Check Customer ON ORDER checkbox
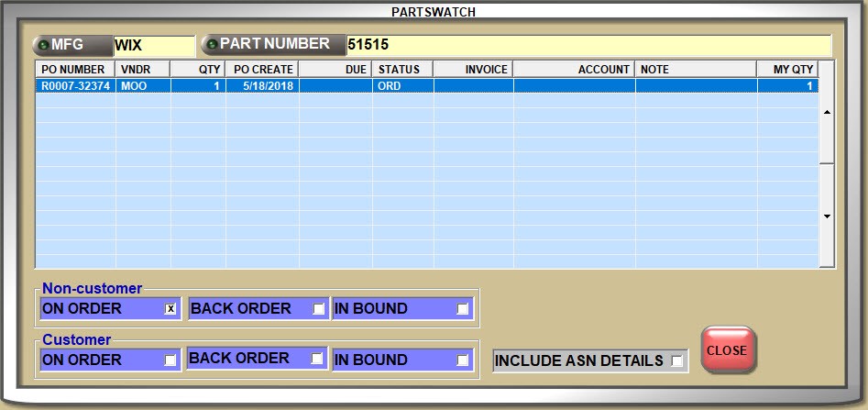Image resolution: width=868 pixels, height=410 pixels. click(x=170, y=360)
